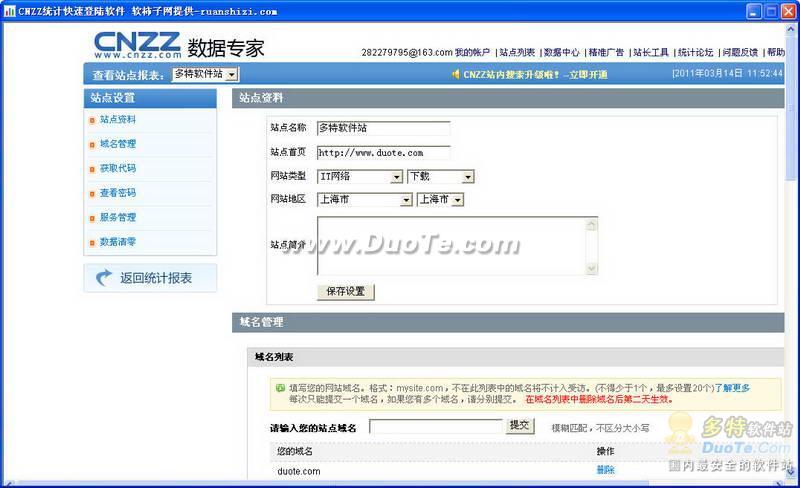The width and height of the screenshot is (800, 488).
Task: Click 精准广告 in top navigation
Action: coord(606,52)
